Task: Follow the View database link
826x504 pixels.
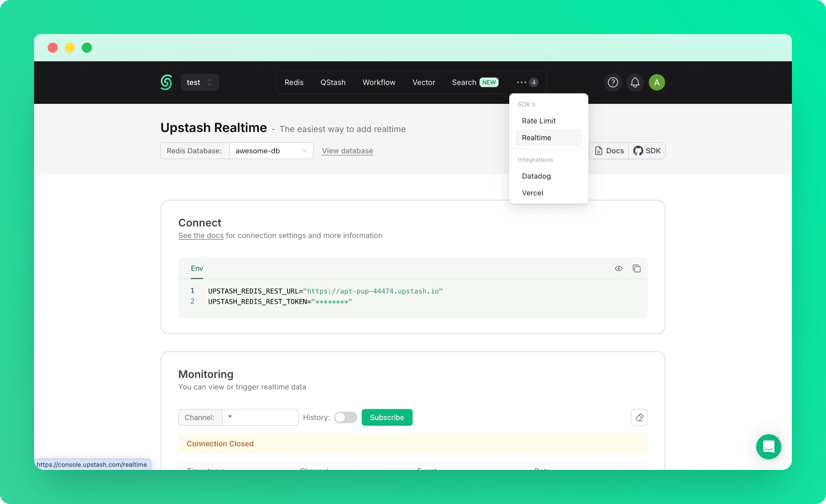Action: 347,151
